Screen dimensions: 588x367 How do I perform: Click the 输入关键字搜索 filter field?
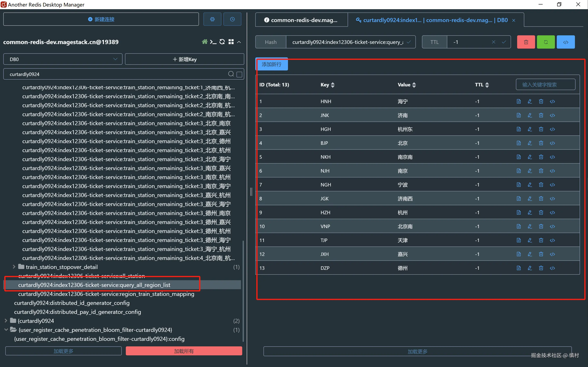pos(545,85)
